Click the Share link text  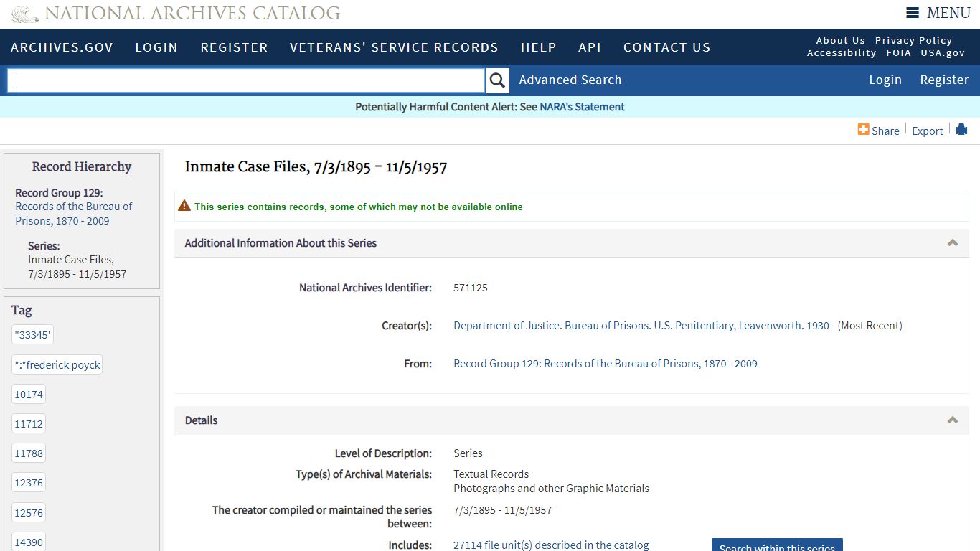point(885,131)
